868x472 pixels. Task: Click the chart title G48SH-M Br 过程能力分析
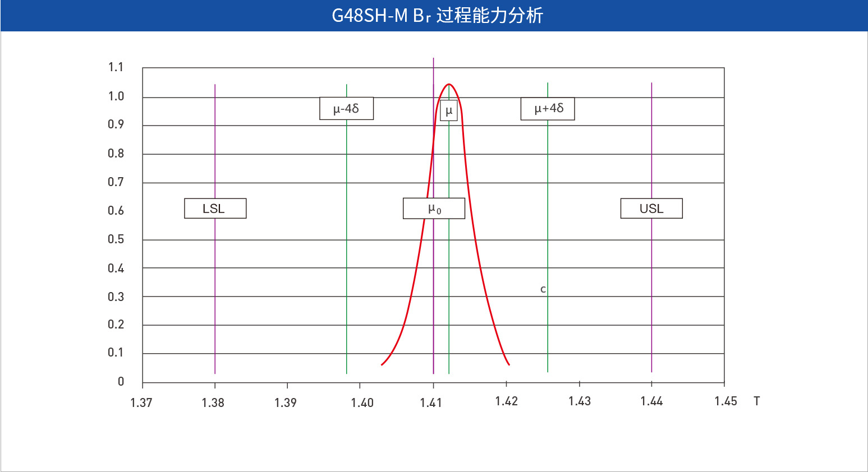(437, 16)
